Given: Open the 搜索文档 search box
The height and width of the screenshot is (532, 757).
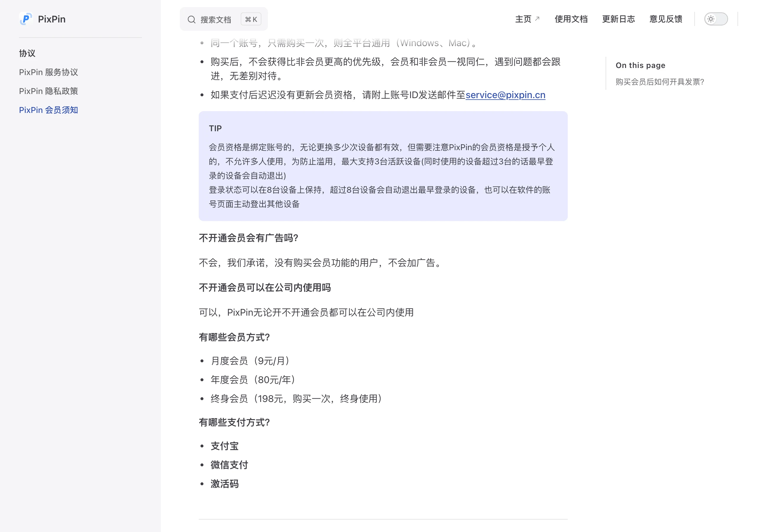Looking at the screenshot, I should [x=224, y=19].
